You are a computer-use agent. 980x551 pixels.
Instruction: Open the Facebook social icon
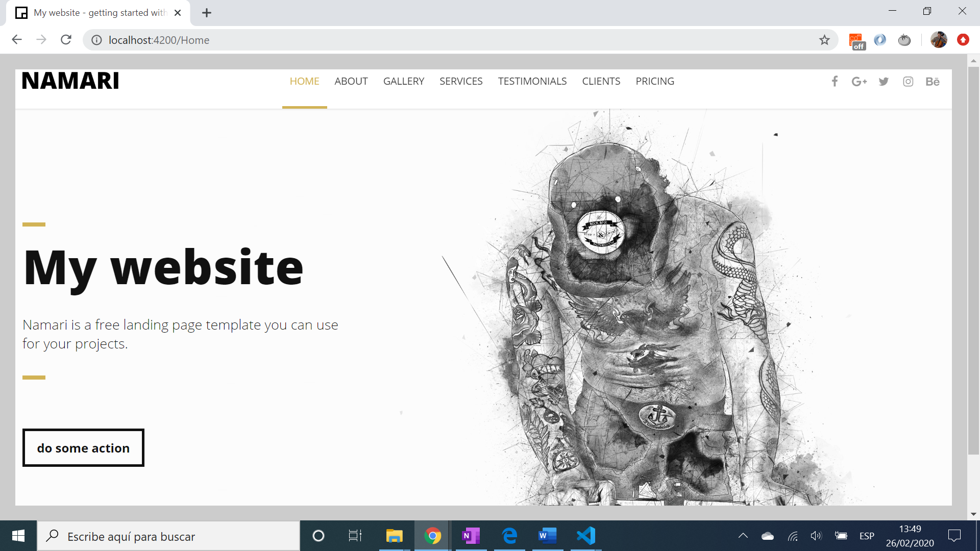pos(835,82)
